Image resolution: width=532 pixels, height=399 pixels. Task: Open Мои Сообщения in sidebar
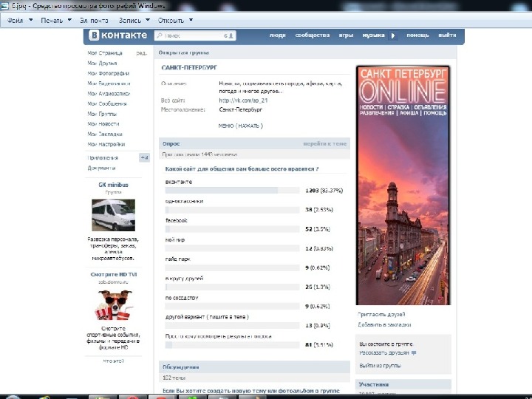click(x=107, y=104)
